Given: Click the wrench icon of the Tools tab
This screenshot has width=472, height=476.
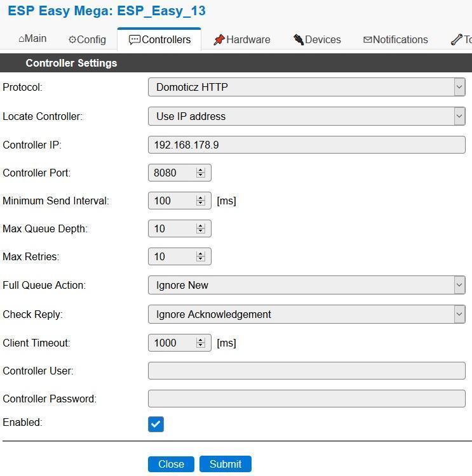Looking at the screenshot, I should [456, 39].
